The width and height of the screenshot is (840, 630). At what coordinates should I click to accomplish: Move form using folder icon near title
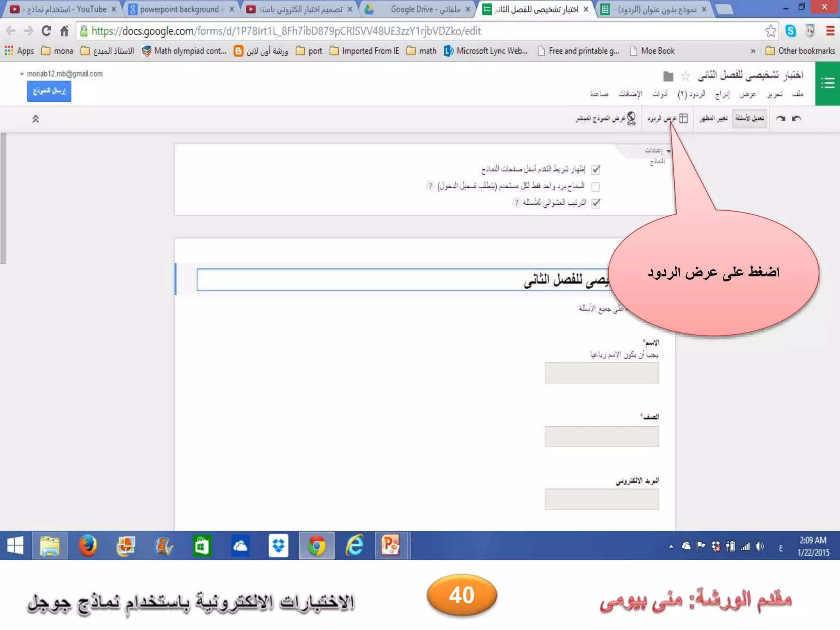[x=668, y=76]
